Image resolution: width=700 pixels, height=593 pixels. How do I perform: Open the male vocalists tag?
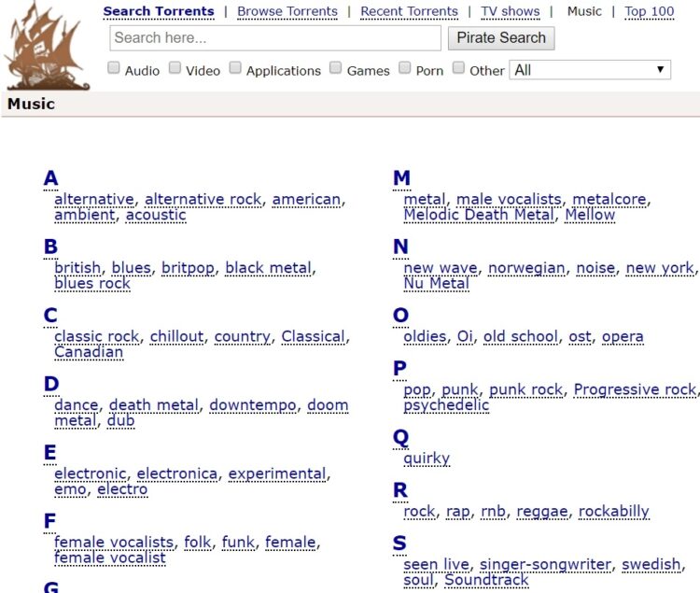tap(509, 199)
